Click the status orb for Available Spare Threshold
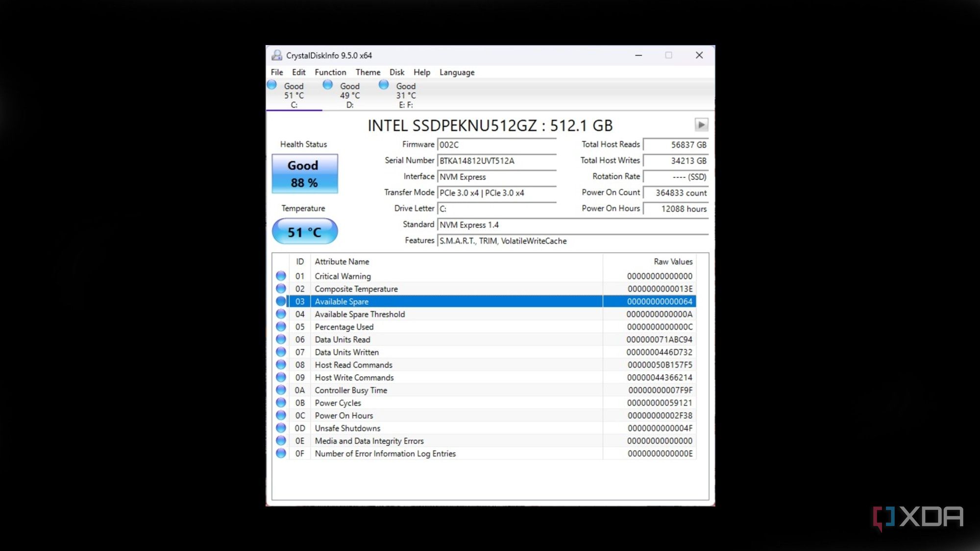Viewport: 980px width, 551px height. 281,314
